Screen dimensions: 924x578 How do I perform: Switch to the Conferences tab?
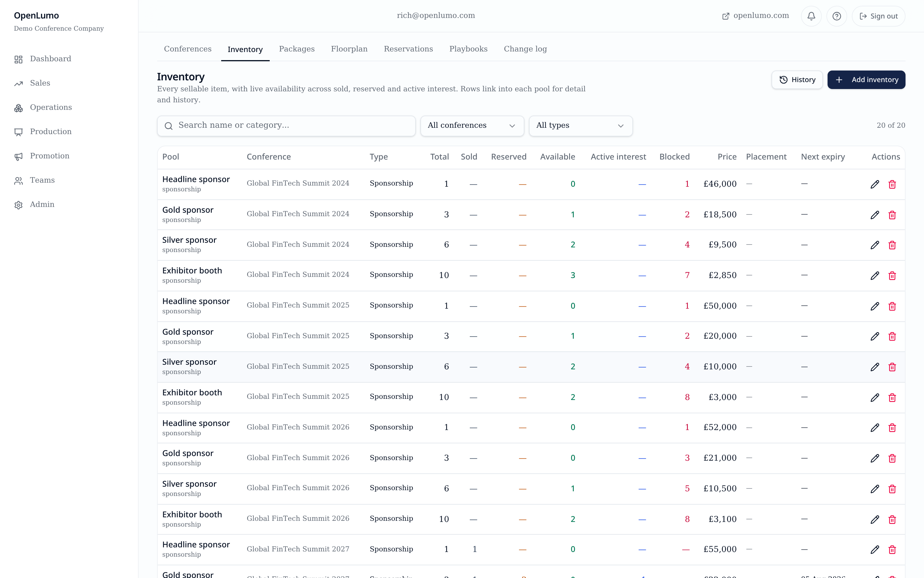coord(187,49)
